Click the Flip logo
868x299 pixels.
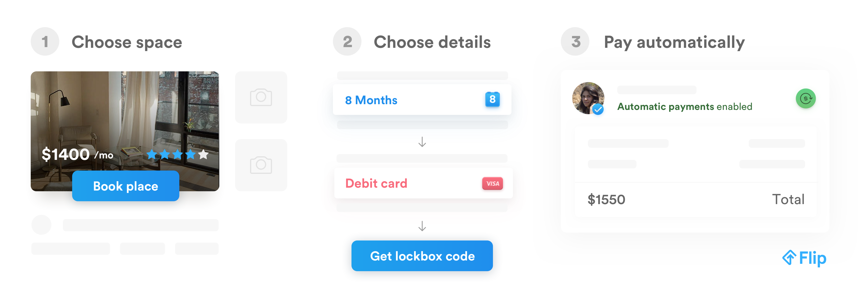point(804,258)
